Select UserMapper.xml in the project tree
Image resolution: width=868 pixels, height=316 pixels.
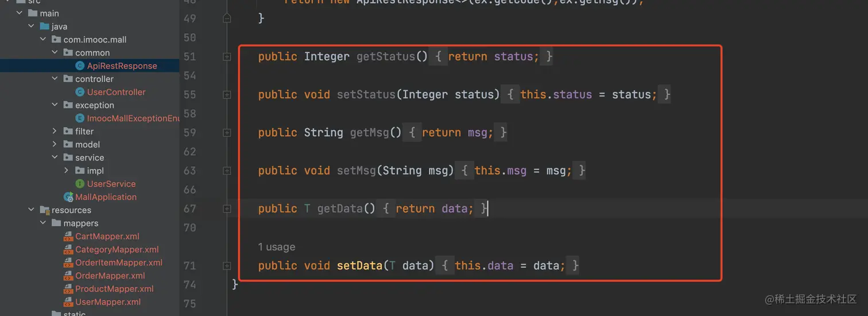click(x=108, y=302)
